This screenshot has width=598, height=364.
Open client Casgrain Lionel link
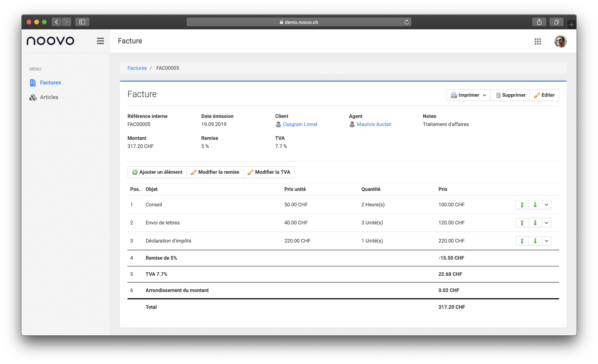pyautogui.click(x=300, y=125)
